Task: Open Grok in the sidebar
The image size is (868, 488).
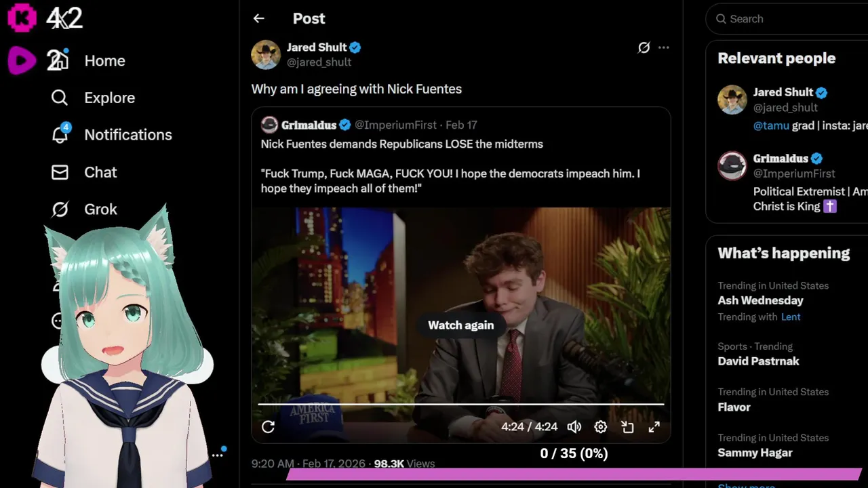Action: pyautogui.click(x=100, y=209)
